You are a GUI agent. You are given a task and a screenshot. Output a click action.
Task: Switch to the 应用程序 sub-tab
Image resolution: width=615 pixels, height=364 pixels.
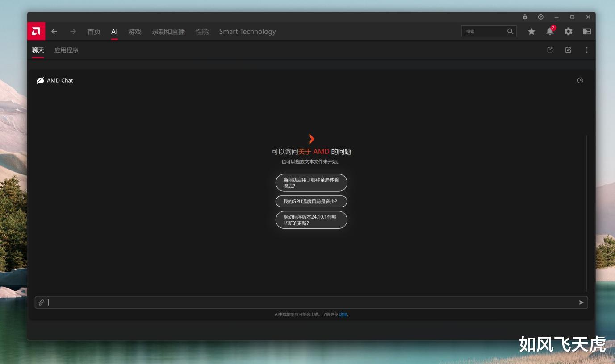[66, 50]
